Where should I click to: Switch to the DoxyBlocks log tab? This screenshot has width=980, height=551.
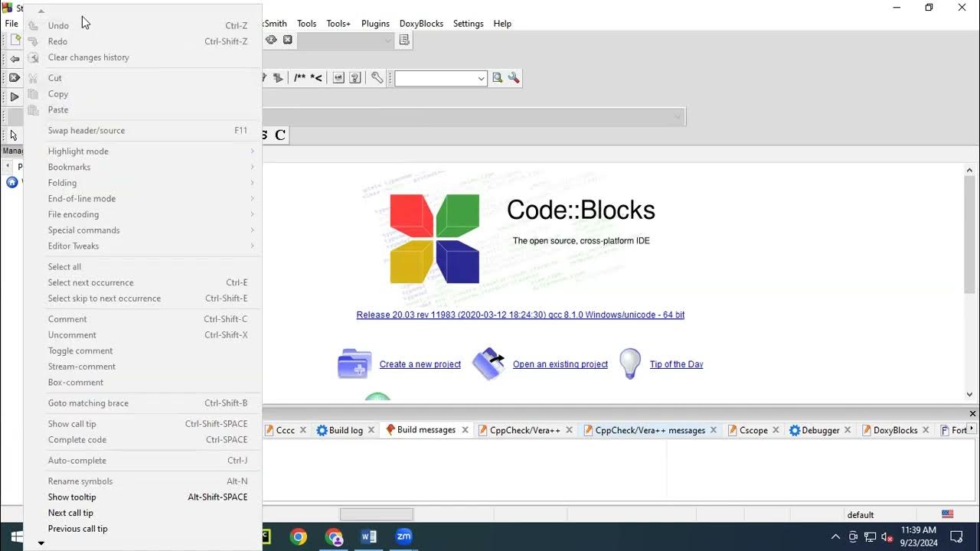[x=895, y=430]
